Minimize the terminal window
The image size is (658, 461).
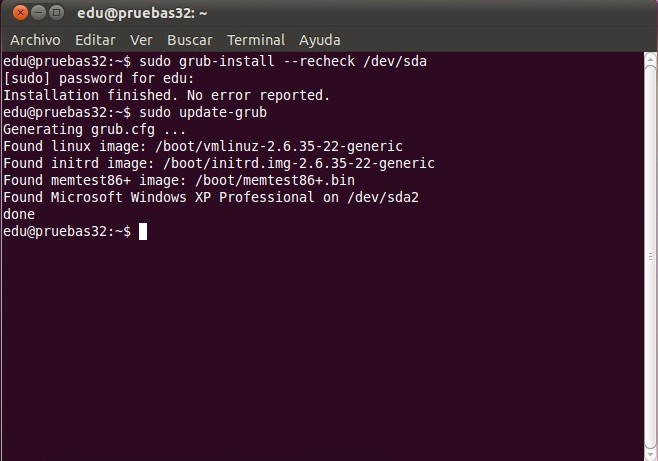point(38,13)
